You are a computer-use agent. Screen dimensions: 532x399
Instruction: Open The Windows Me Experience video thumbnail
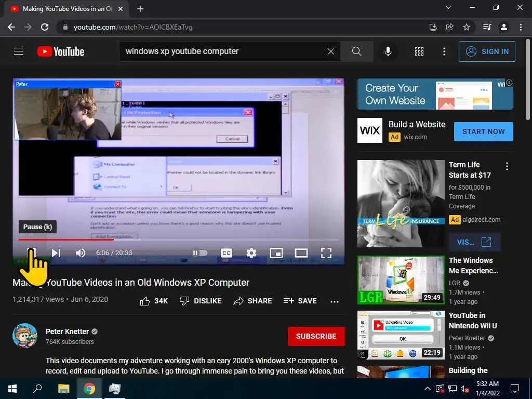[401, 280]
